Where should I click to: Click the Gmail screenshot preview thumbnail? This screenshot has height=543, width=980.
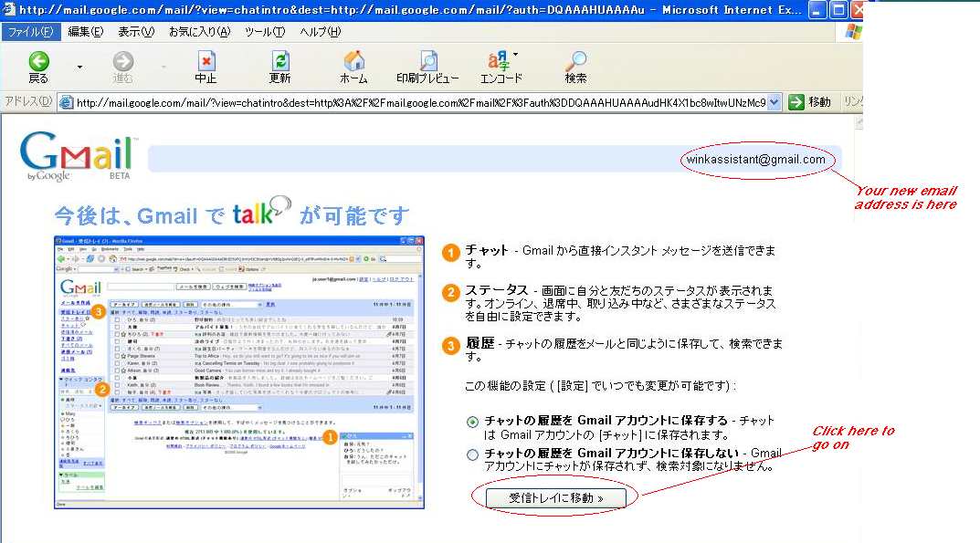coord(239,372)
